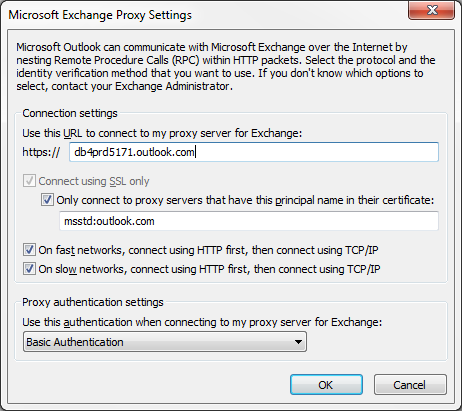Toggle the fast networks HTTP-first checkbox box
This screenshot has width=462, height=411.
29,250
